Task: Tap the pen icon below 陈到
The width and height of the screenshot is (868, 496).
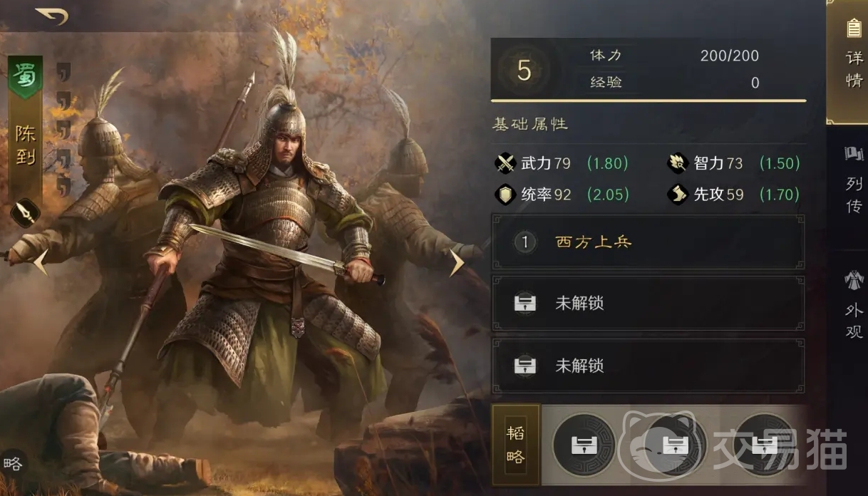Action: point(26,212)
